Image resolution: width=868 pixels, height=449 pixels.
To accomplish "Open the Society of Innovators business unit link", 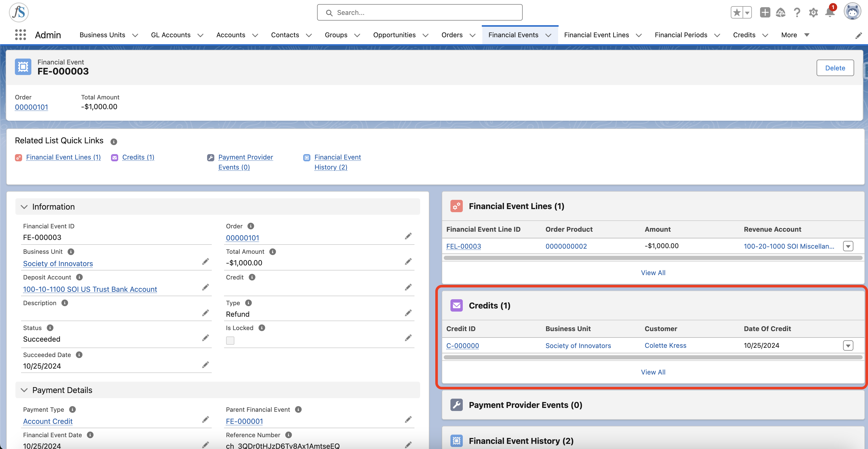I will (x=58, y=264).
